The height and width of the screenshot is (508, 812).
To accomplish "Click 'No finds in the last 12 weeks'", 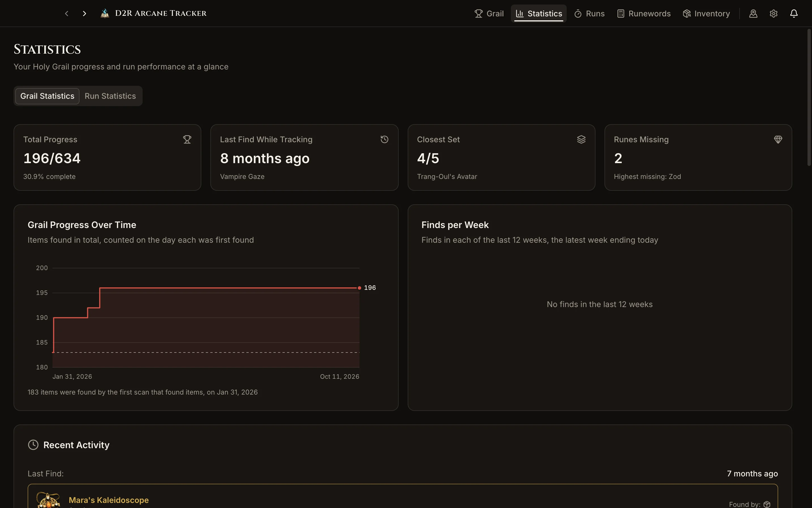I will (600, 305).
